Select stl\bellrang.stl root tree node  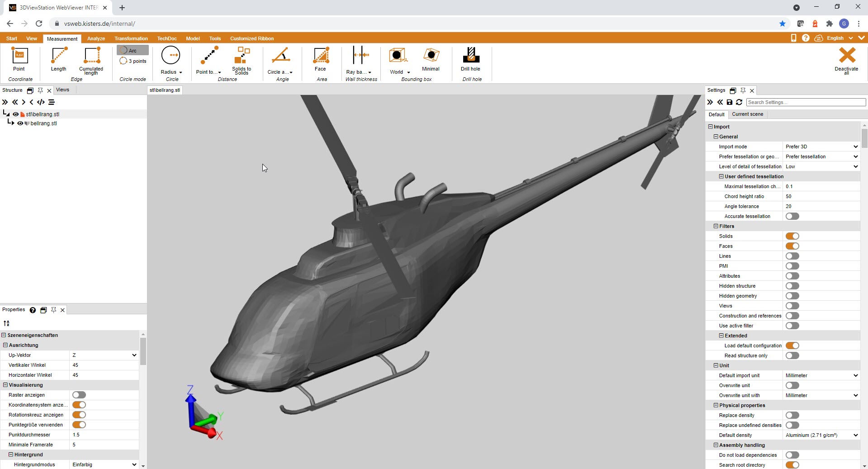pos(43,114)
